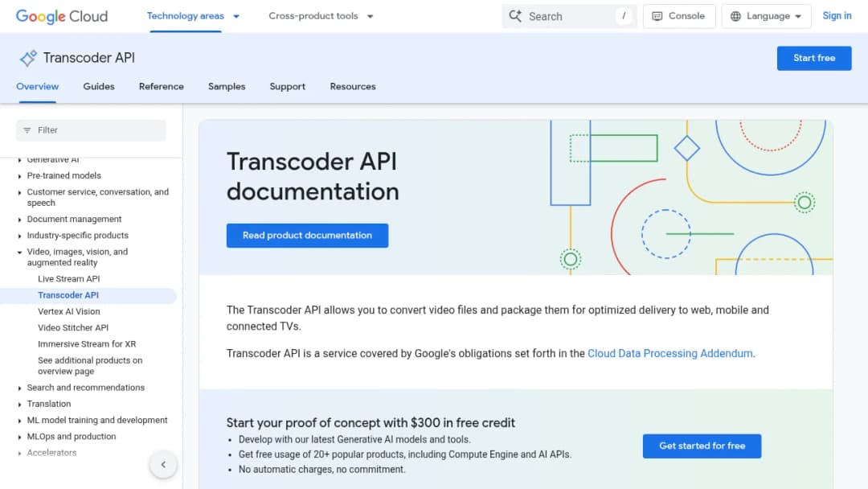Image resolution: width=868 pixels, height=489 pixels.
Task: Click the search sparkle icon
Action: (x=515, y=16)
